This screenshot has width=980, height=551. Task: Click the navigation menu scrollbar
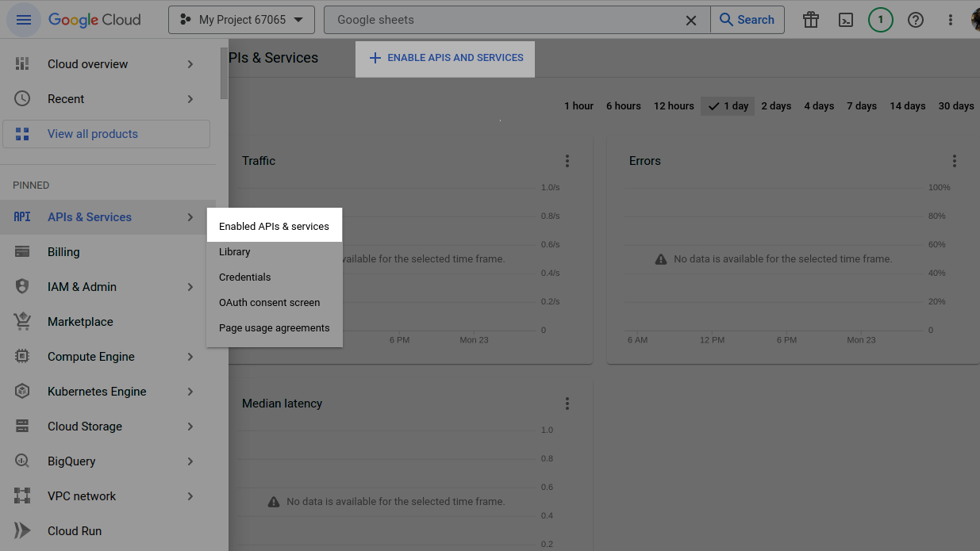224,73
